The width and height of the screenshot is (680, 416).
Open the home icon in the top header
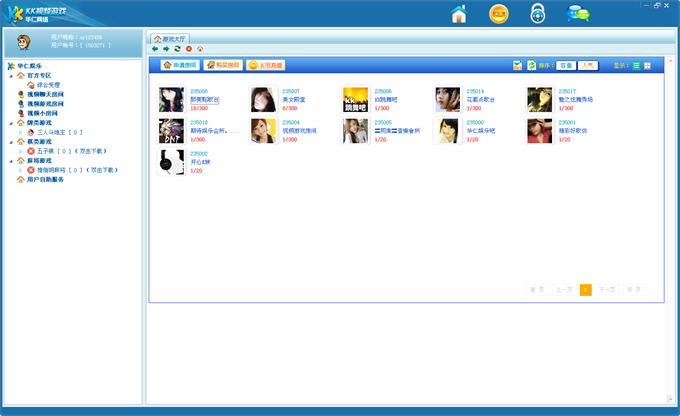point(459,14)
